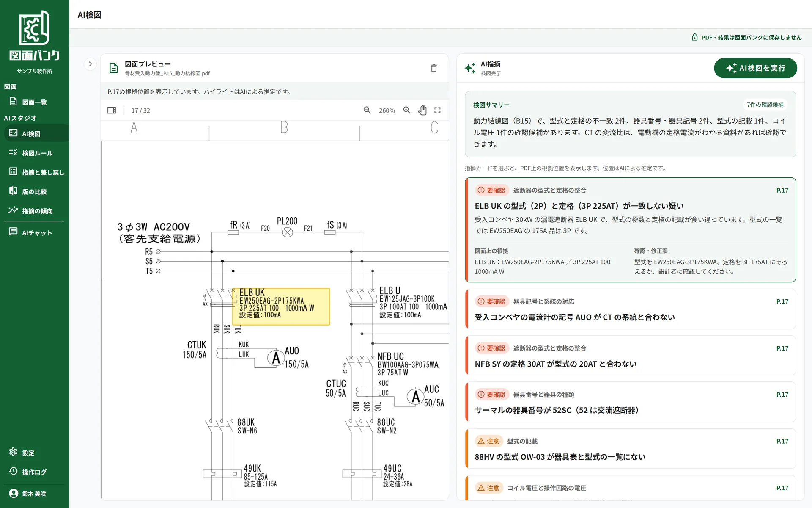
Task: Click the zoom in magnifier
Action: click(407, 110)
